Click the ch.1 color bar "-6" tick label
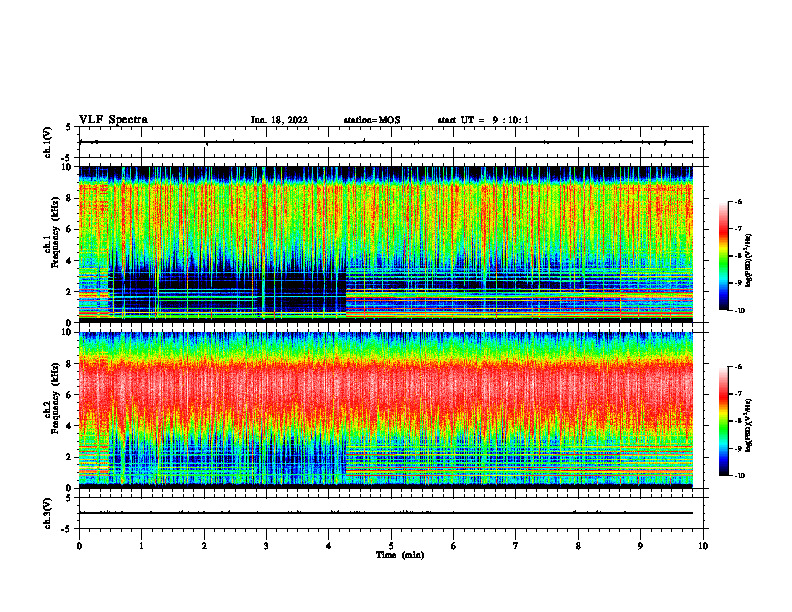This screenshot has height=612, width=792. tap(738, 202)
